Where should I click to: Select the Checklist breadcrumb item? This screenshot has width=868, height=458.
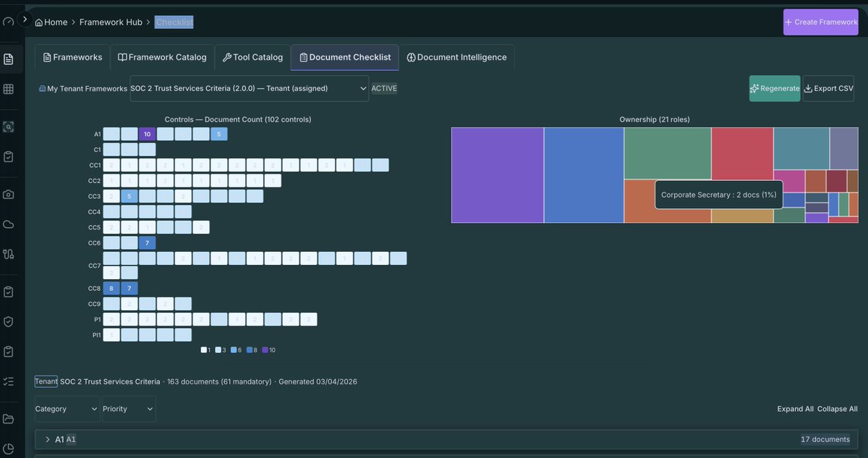coord(174,22)
